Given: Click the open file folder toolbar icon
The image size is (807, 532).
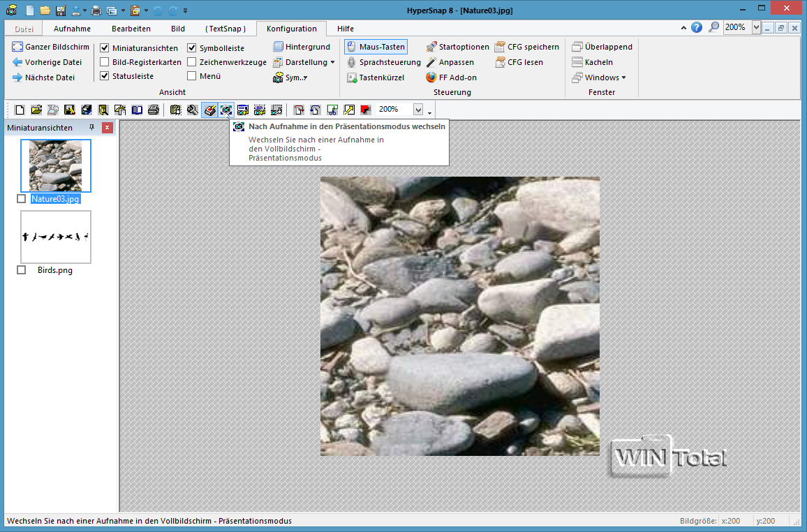Looking at the screenshot, I should point(36,110).
